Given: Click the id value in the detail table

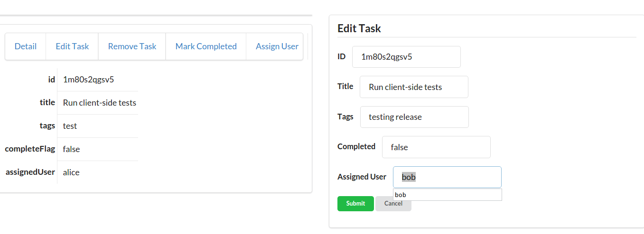Looking at the screenshot, I should coord(88,80).
